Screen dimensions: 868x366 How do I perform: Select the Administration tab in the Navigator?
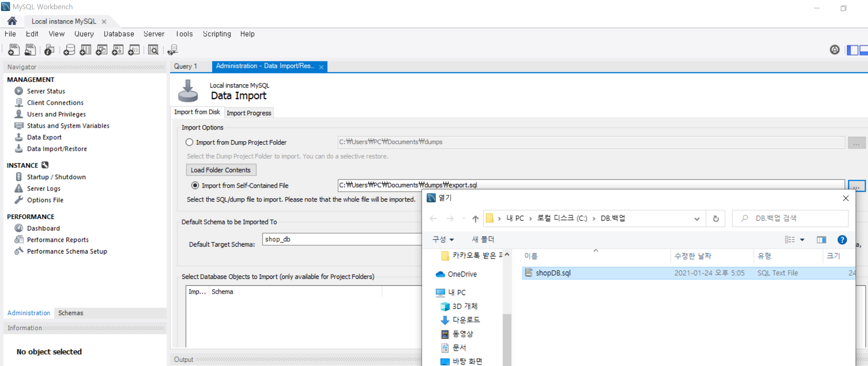pos(29,313)
